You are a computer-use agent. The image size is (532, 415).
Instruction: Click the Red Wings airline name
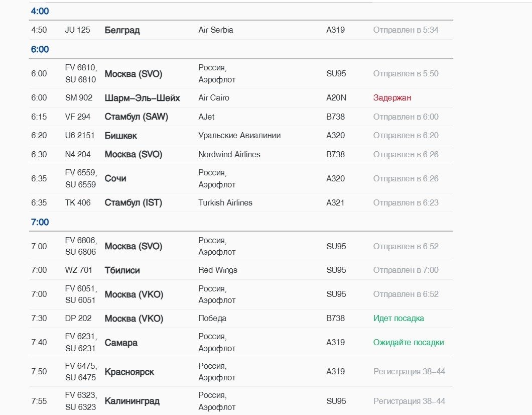(218, 270)
